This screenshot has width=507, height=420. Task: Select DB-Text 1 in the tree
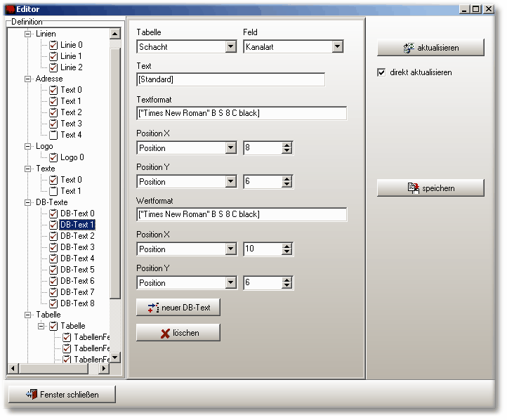pyautogui.click(x=77, y=225)
